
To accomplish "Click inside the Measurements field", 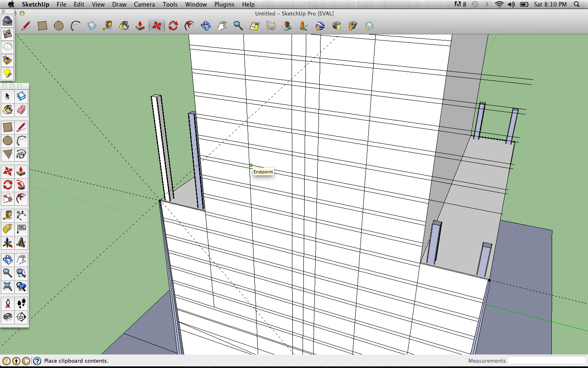I will pos(547,360).
